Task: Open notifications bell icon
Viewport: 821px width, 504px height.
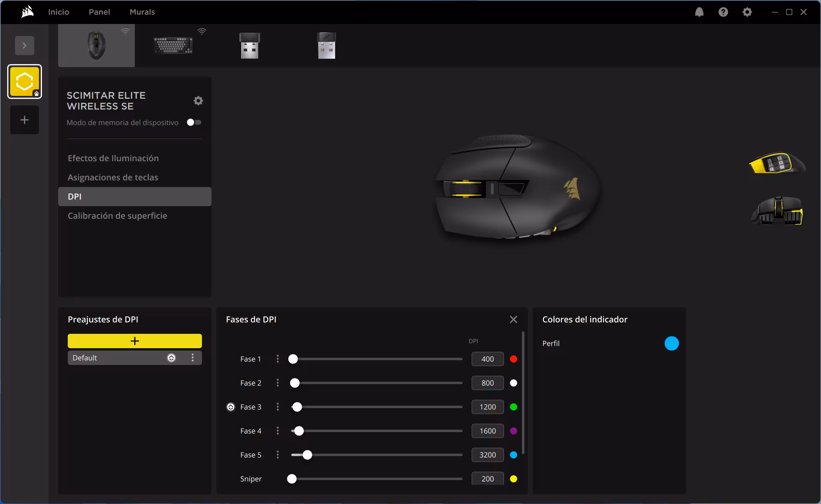Action: (699, 12)
